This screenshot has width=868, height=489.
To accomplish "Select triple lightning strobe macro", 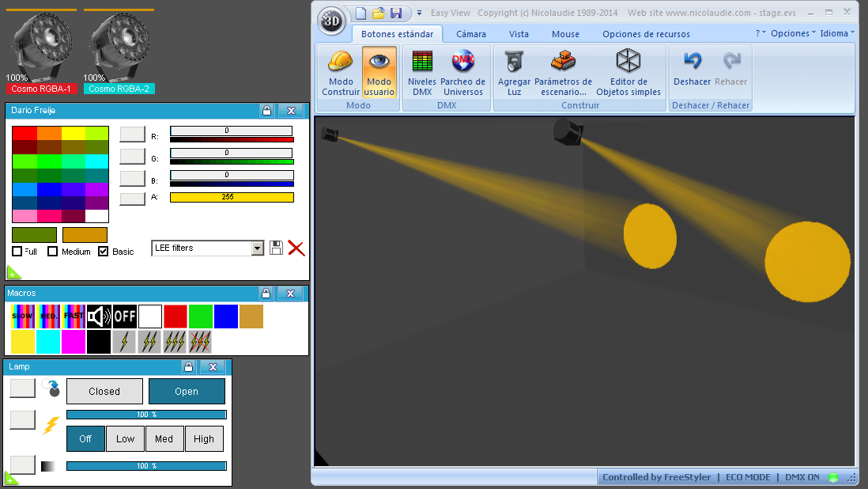I will click(x=175, y=342).
